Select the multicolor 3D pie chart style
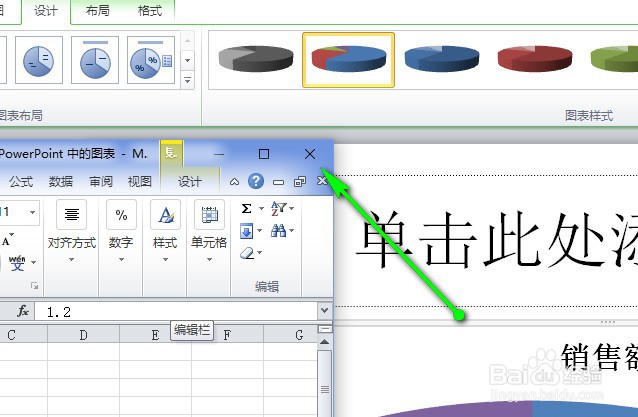The height and width of the screenshot is (417, 638). 348,60
